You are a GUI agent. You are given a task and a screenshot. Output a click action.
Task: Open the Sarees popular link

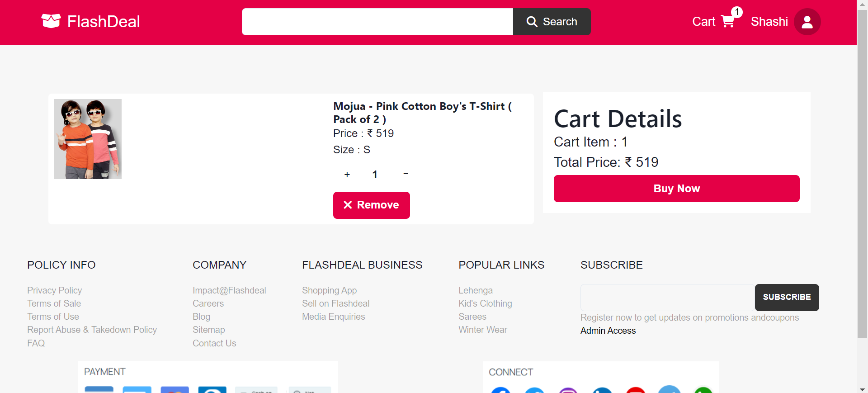point(472,317)
